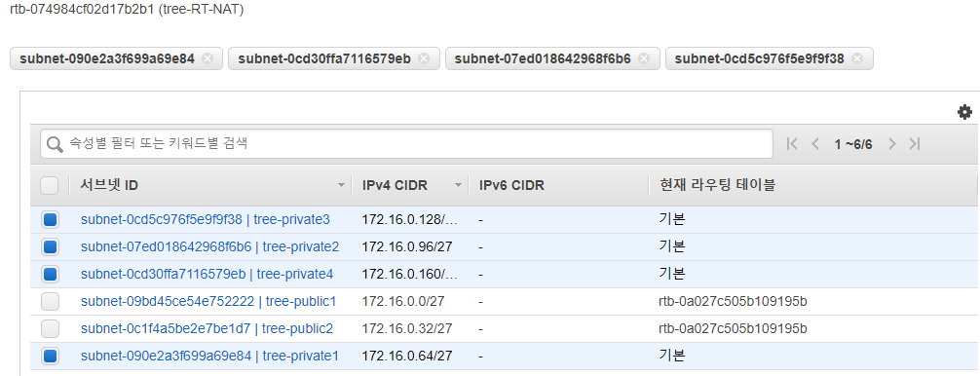Click the subnet-0cd5c976f5e9f9f38 selected tag label
This screenshot has width=980, height=376.
click(760, 58)
